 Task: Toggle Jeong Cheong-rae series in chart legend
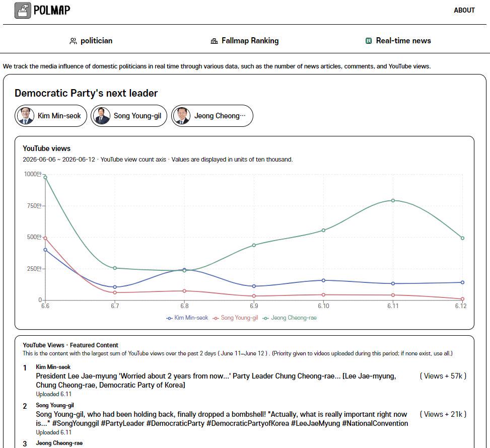[x=290, y=318]
